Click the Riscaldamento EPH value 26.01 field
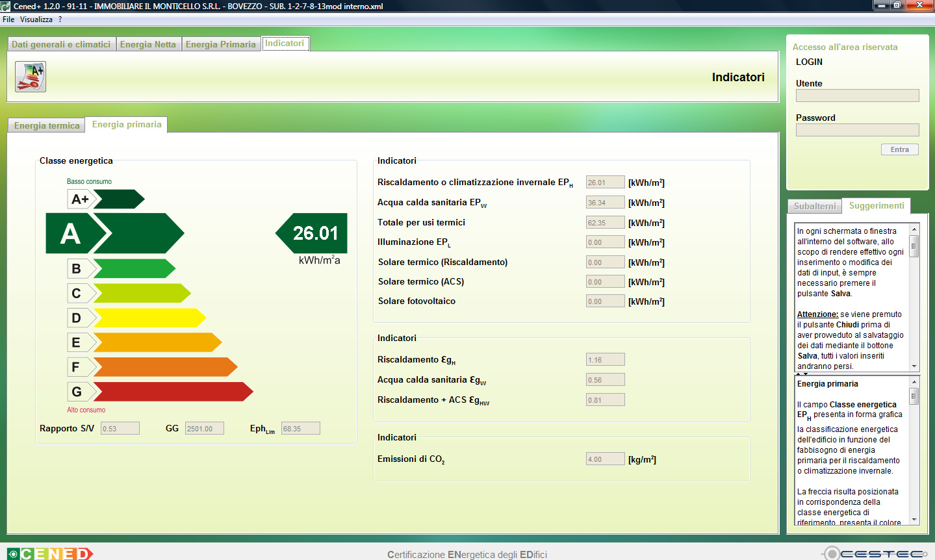This screenshot has height=560, width=935. coord(606,183)
